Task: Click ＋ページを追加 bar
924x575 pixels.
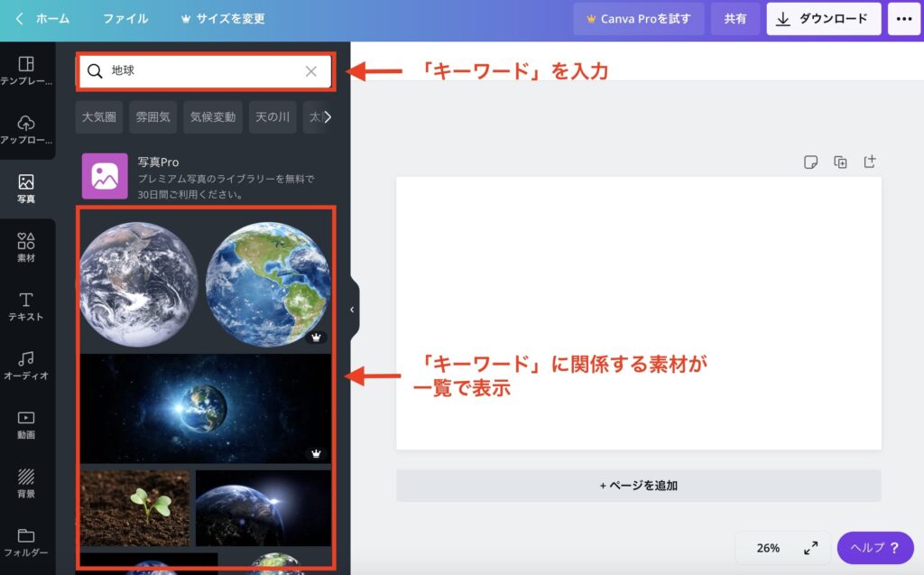Action: coord(639,486)
